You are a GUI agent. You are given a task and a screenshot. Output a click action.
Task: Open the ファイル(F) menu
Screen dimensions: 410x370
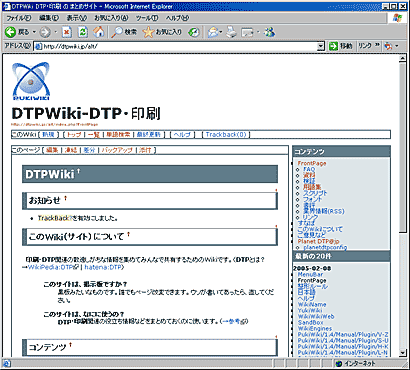(19, 18)
